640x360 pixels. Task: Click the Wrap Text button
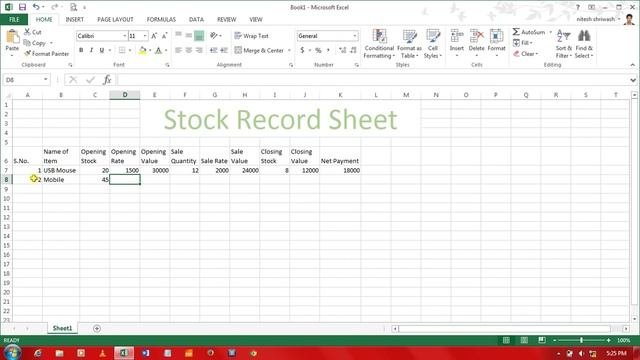pos(251,36)
